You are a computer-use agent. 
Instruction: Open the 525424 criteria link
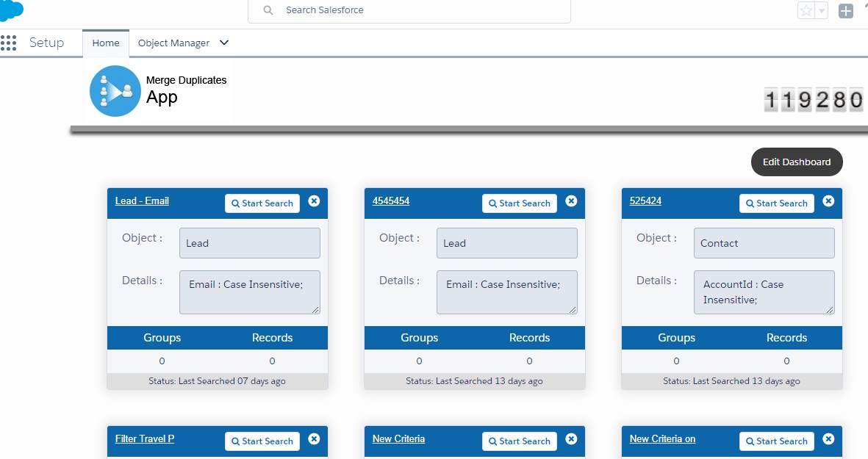645,200
